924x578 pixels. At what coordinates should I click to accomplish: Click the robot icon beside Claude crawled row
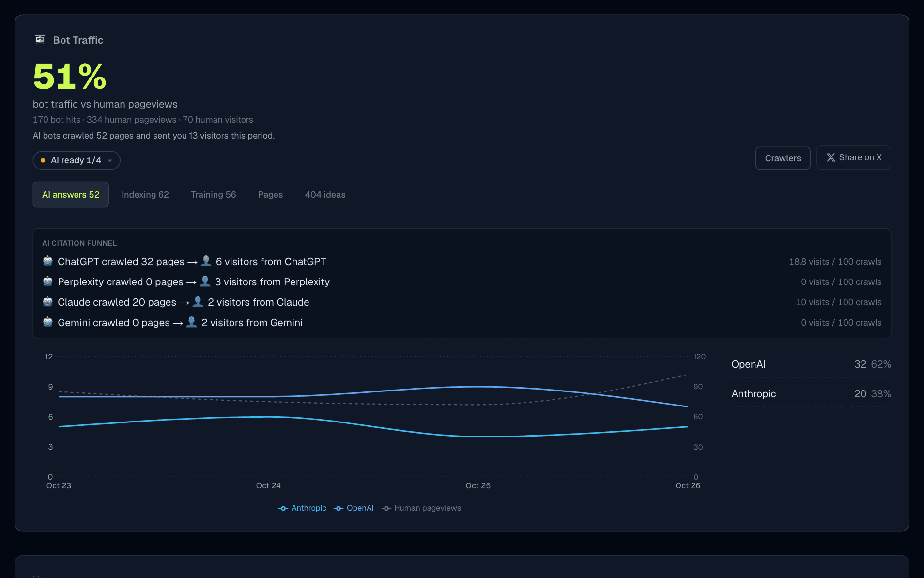47,302
